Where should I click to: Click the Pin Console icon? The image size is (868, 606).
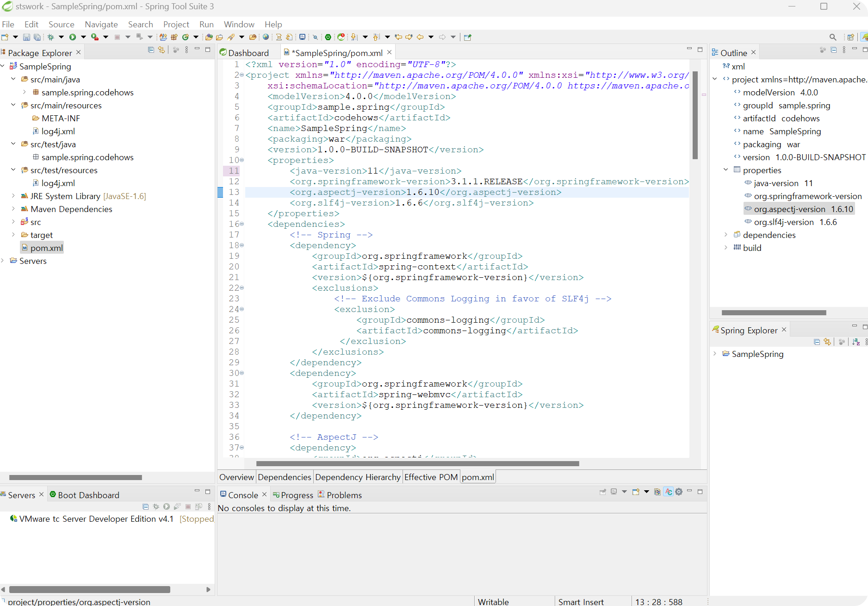pyautogui.click(x=603, y=492)
